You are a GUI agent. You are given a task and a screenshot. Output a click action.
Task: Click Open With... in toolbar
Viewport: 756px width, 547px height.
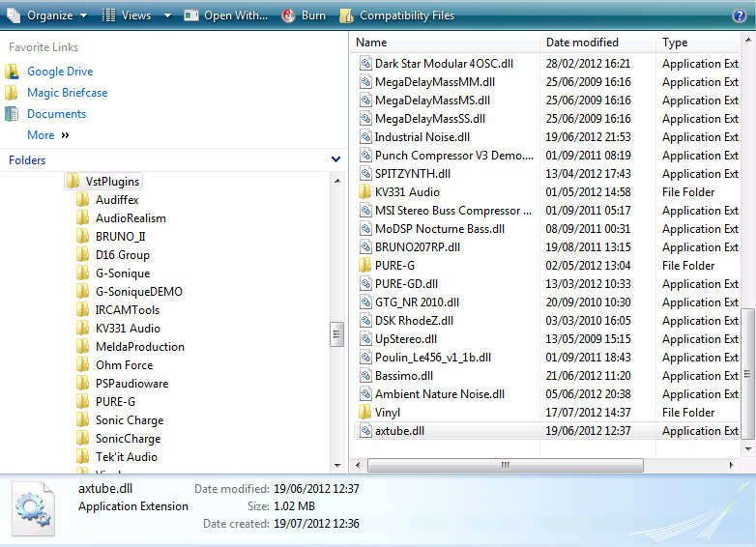(226, 15)
